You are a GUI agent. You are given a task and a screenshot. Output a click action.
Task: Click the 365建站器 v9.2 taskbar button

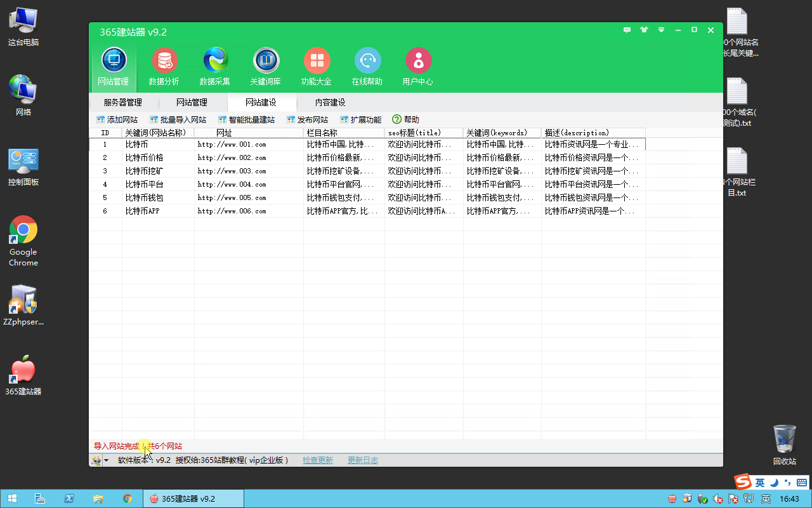[x=193, y=498]
